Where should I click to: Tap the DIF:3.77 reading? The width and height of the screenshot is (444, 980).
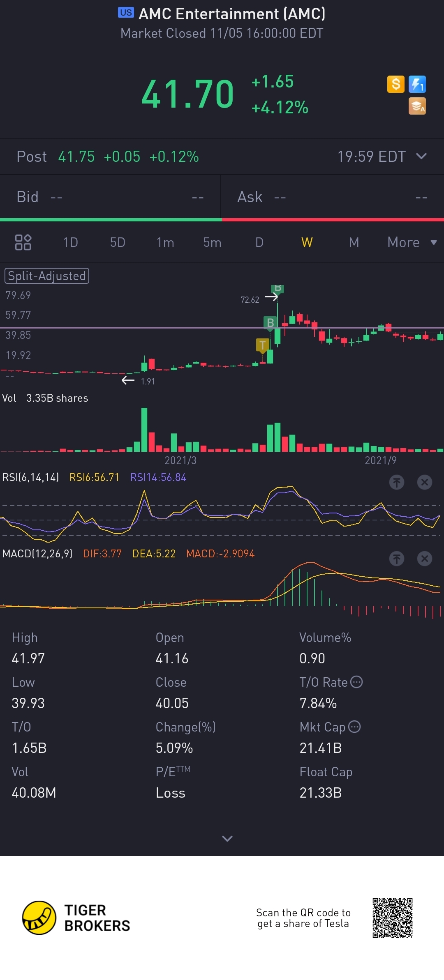coord(102,554)
